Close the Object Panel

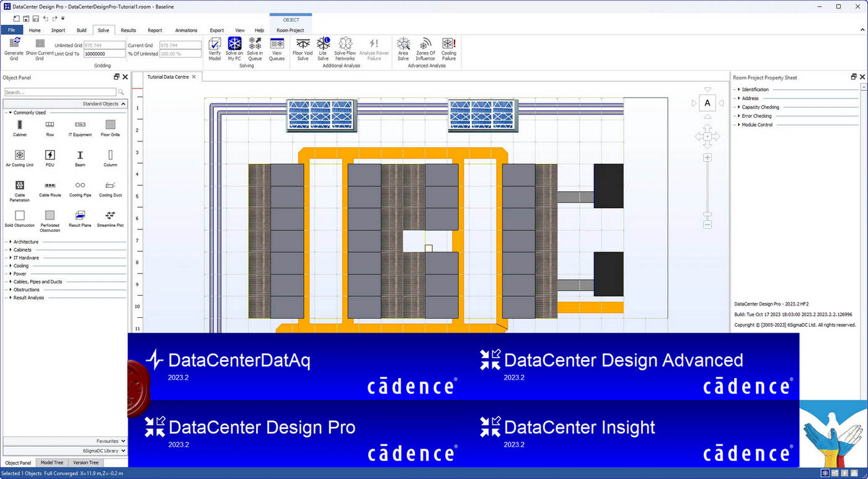click(125, 77)
